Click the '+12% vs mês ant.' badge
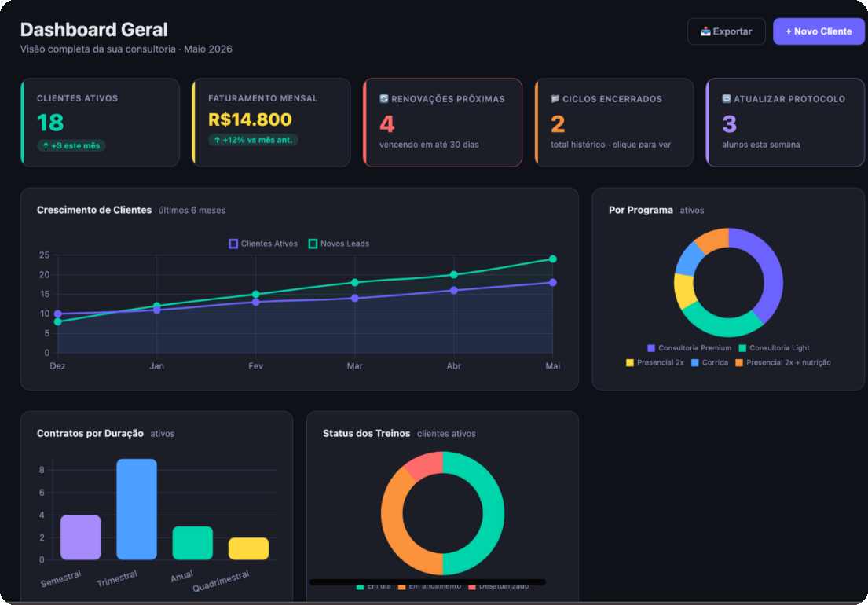 pos(253,140)
